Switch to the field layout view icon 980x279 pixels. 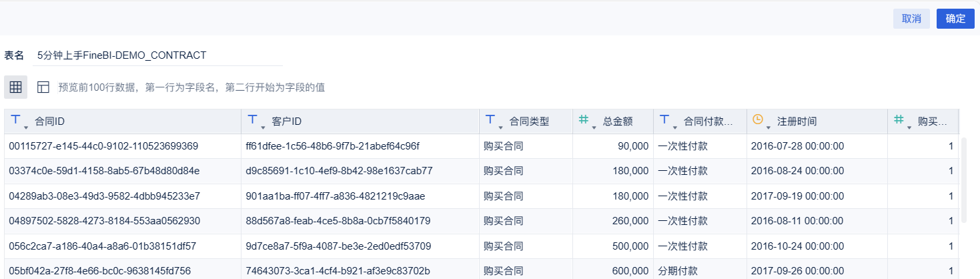(43, 87)
